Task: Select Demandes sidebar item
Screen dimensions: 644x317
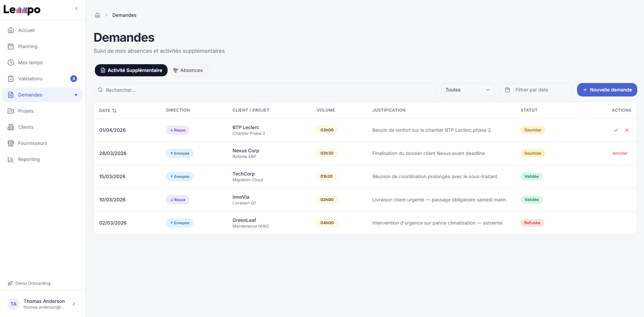Action: (42, 95)
